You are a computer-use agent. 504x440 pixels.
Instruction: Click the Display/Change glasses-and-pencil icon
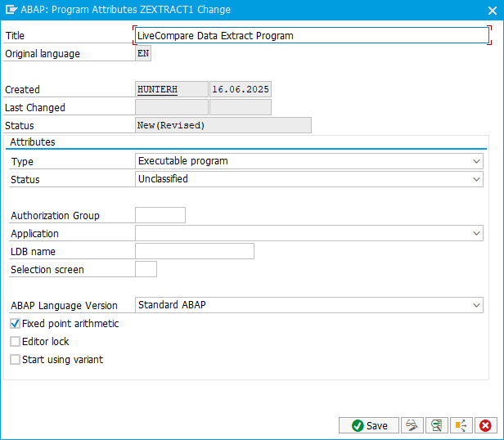[412, 425]
